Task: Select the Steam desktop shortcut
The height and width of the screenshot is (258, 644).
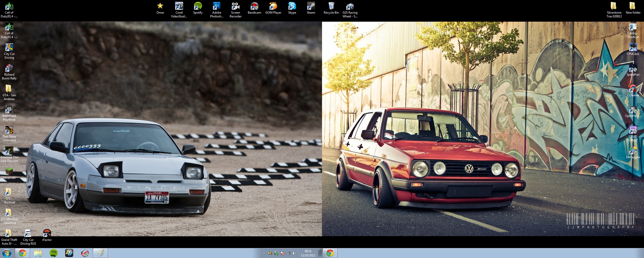Action: pyautogui.click(x=311, y=8)
